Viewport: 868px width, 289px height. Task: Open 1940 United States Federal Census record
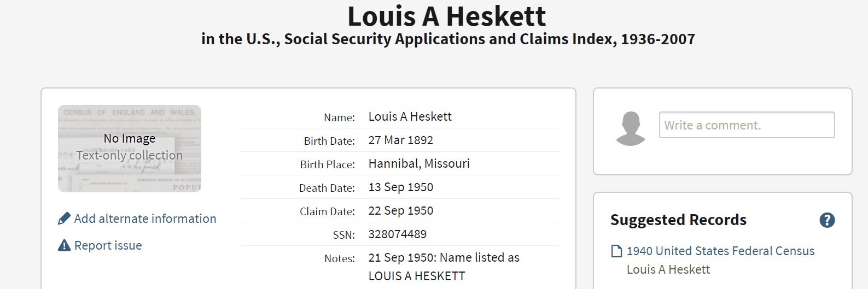click(x=720, y=251)
